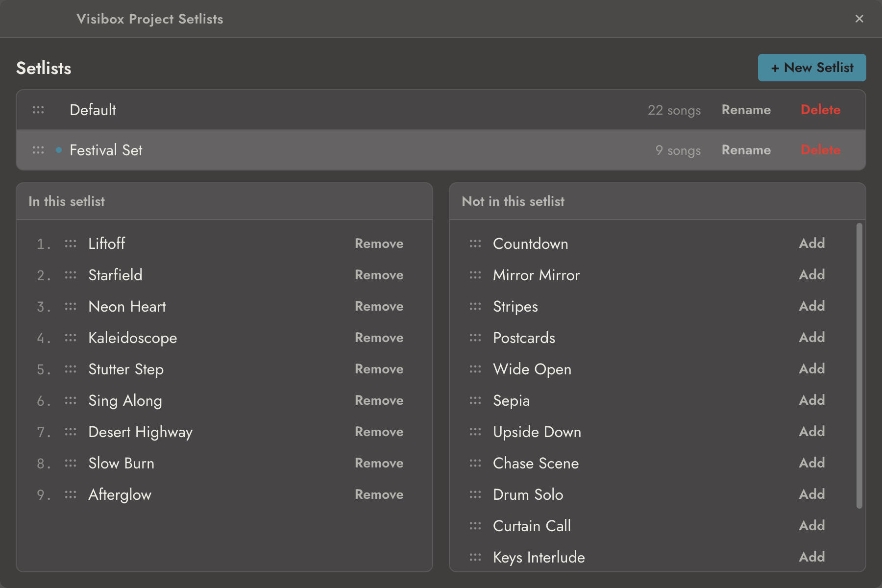Click the drag handle beside Mirror Mirror
882x588 pixels.
click(475, 275)
